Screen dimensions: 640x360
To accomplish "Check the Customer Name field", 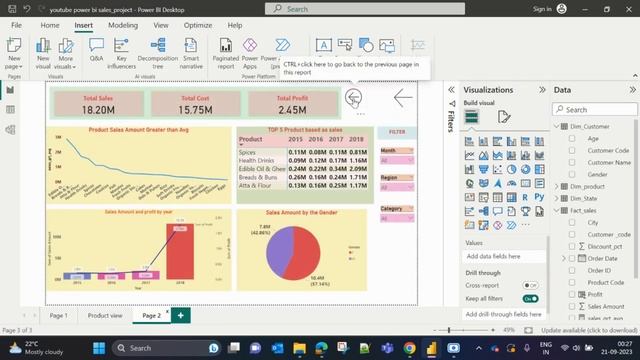I will point(572,162).
